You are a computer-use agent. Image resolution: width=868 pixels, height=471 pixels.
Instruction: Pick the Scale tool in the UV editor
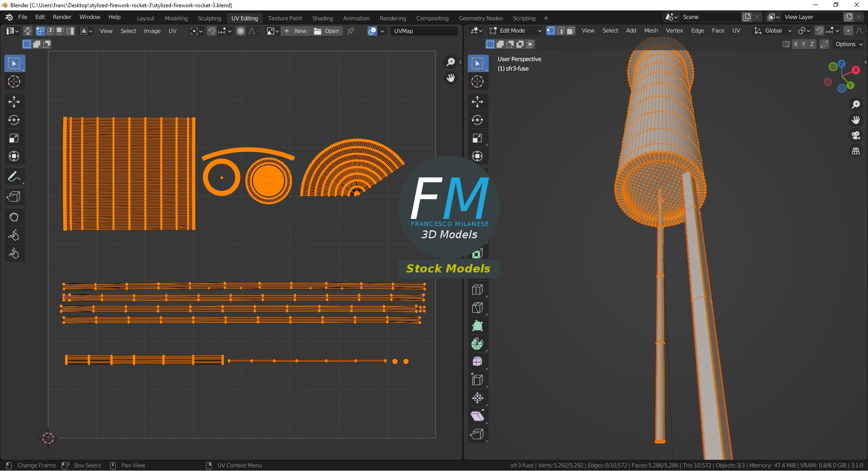pos(14,138)
